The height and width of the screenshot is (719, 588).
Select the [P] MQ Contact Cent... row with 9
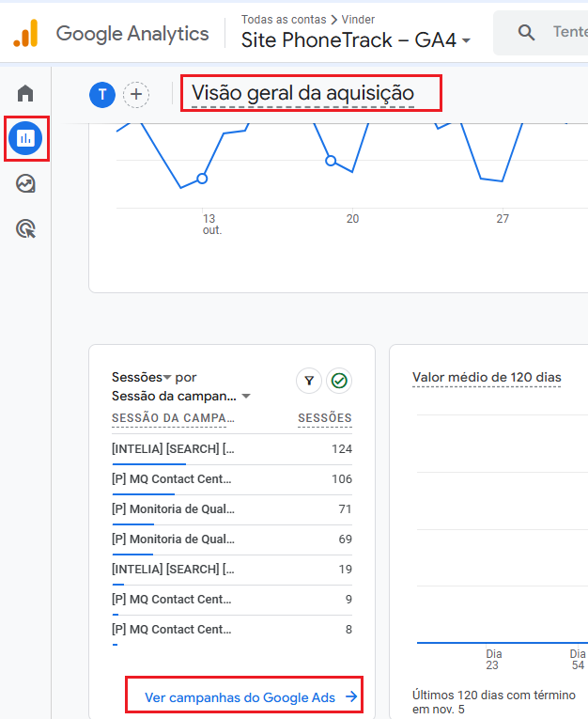coord(232,600)
